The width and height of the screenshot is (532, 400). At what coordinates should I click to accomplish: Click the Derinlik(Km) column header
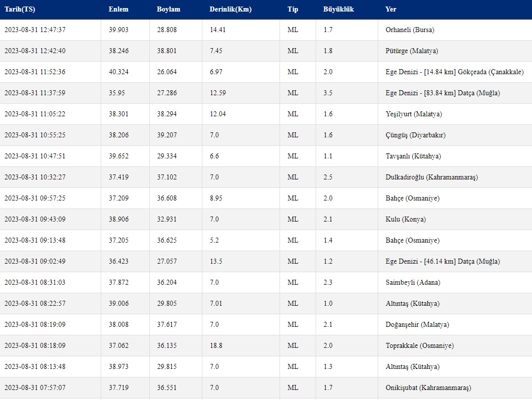pos(230,10)
